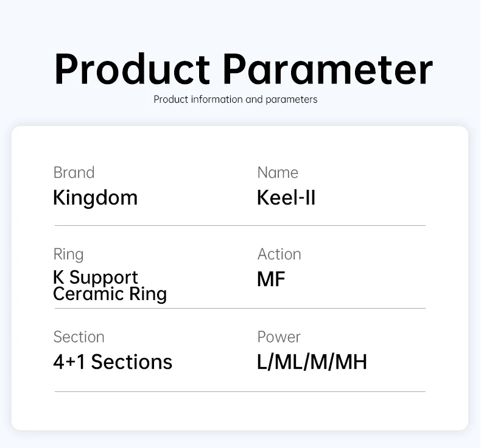
Task: Select the '4+1 Sections' value
Action: click(113, 362)
